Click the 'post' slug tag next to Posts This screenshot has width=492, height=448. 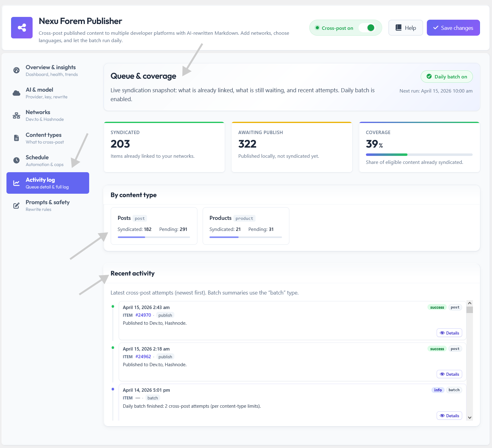click(x=140, y=218)
